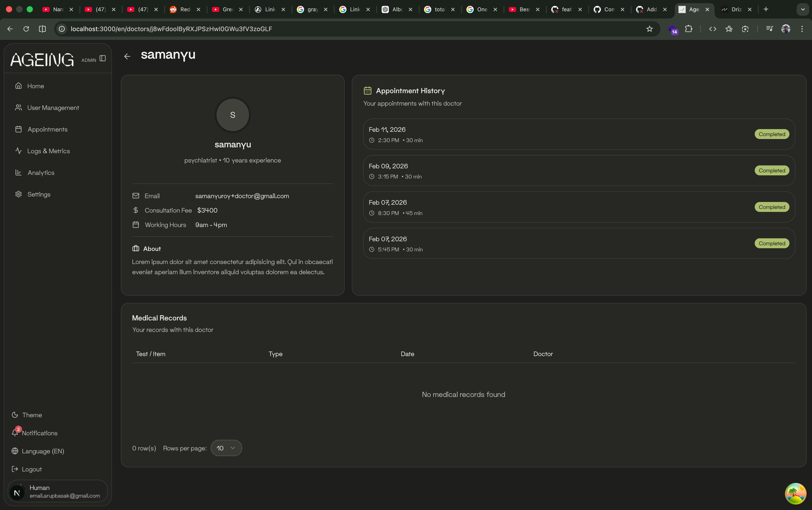Click the back arrow next to samanyu heading
Image resolution: width=812 pixels, height=510 pixels.
pos(127,56)
